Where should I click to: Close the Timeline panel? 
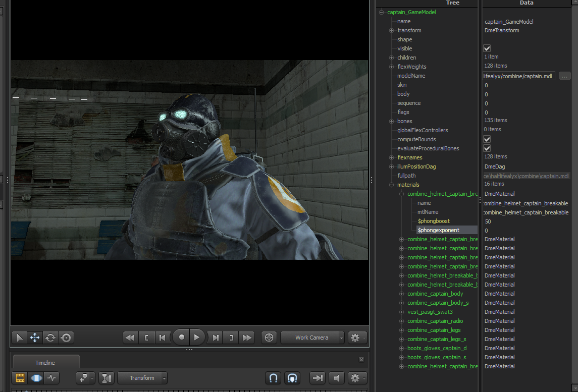pos(361,360)
